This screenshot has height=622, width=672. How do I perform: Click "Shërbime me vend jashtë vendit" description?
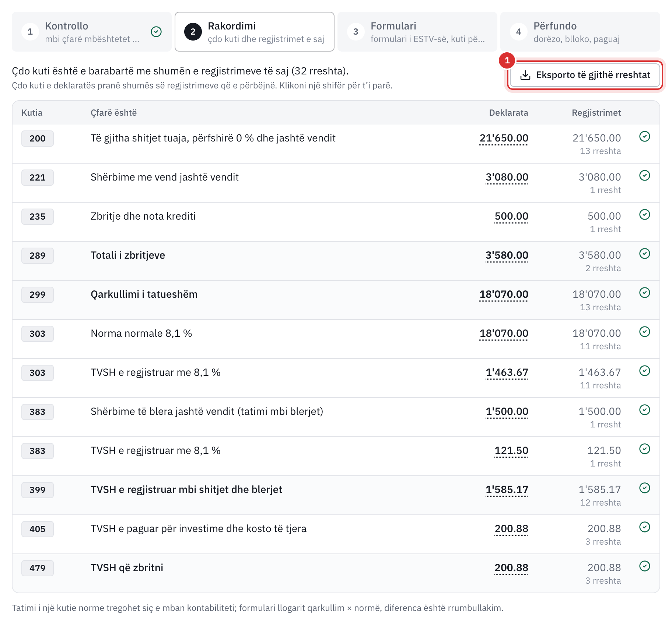pos(165,177)
